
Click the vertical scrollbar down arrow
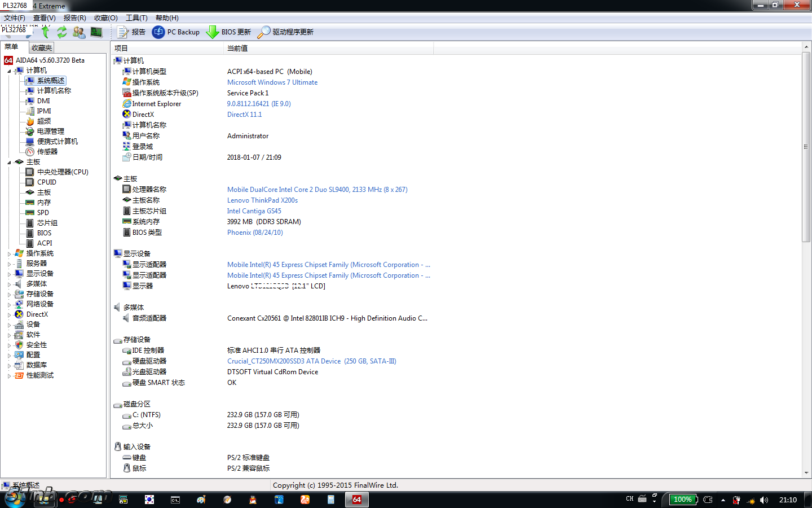(x=806, y=473)
